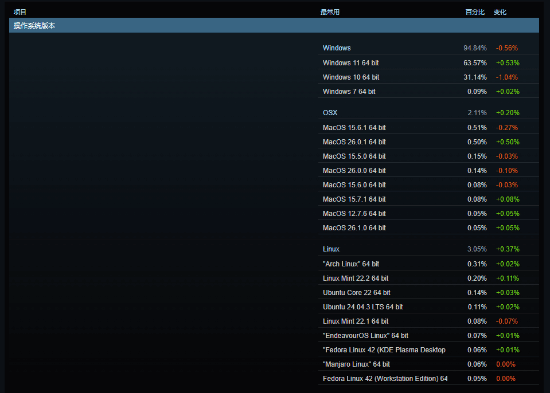
Task: Select the Ubuntu 24.04.3 LTS 64 bit label
Action: pyautogui.click(x=363, y=307)
